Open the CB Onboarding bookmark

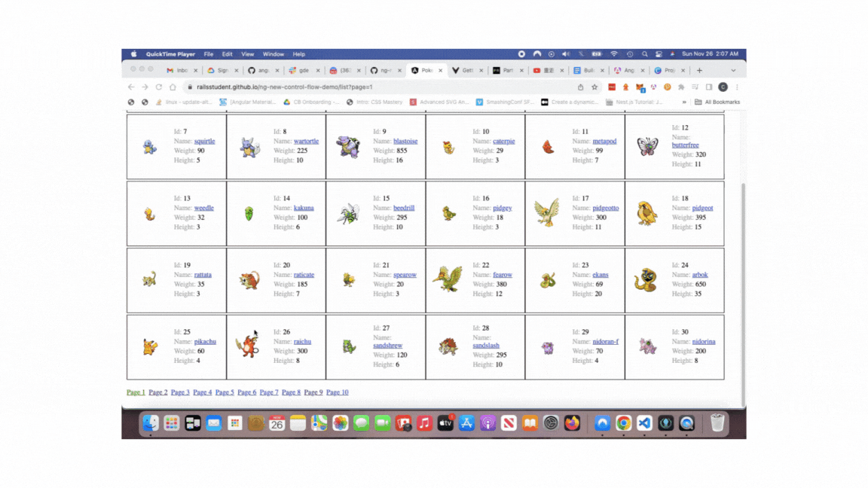click(x=311, y=102)
